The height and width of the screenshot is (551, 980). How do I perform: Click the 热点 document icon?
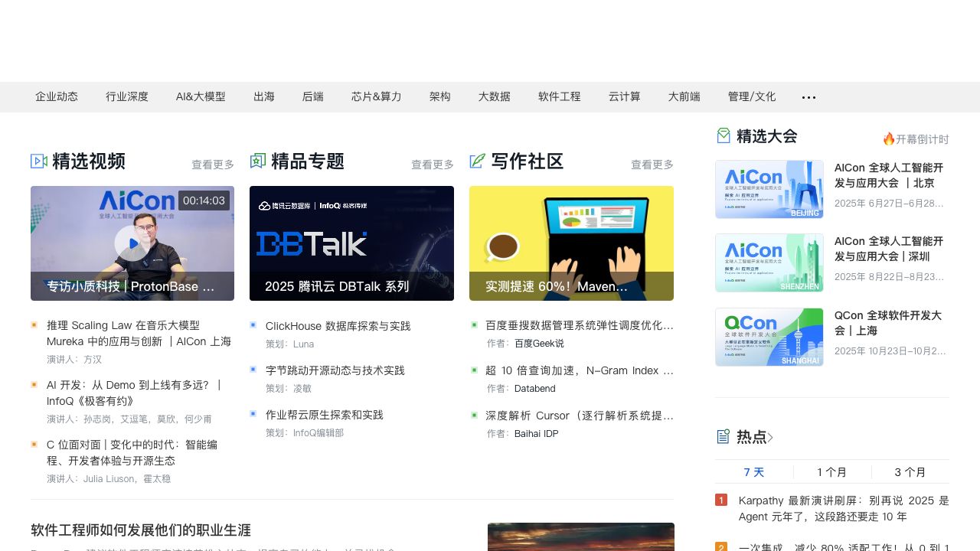(x=724, y=437)
